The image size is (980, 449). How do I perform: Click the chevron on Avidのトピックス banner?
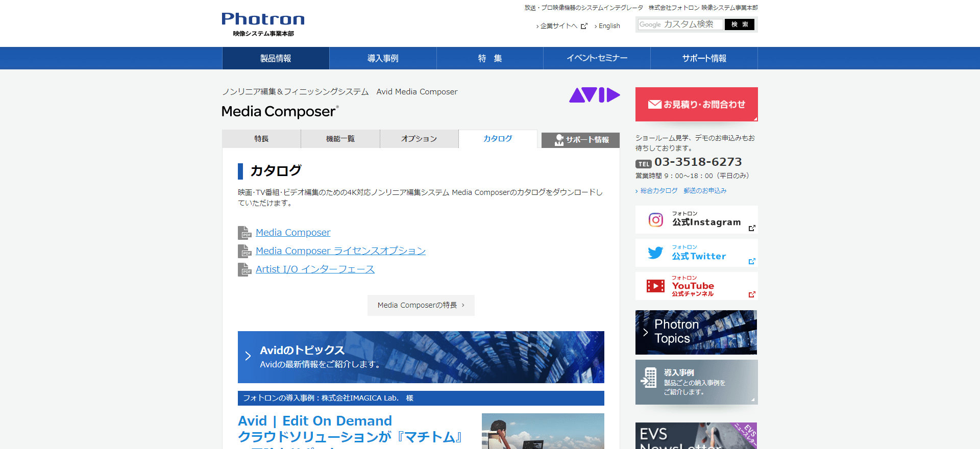click(x=248, y=356)
